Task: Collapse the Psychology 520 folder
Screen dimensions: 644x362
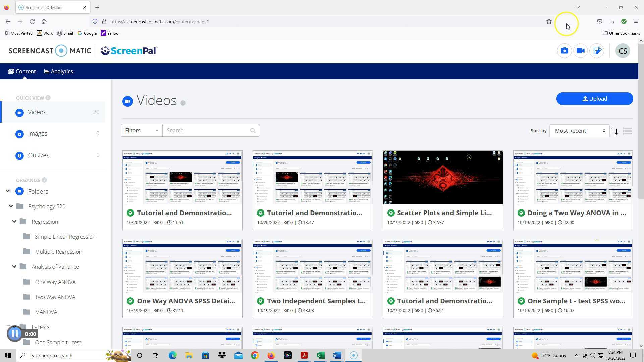Action: (x=11, y=206)
